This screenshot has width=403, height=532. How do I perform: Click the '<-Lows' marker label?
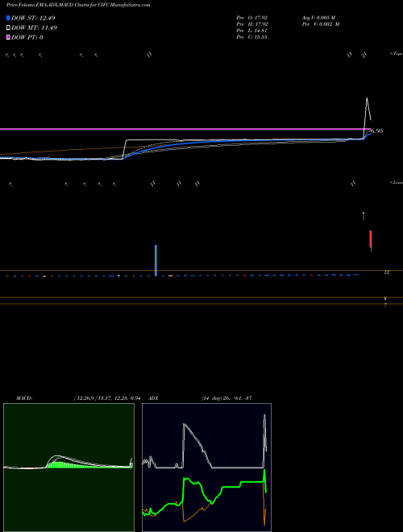click(x=397, y=182)
